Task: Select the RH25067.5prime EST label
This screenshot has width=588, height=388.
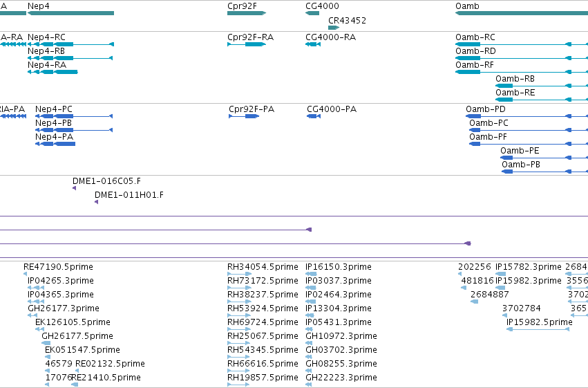Action: 263,336
